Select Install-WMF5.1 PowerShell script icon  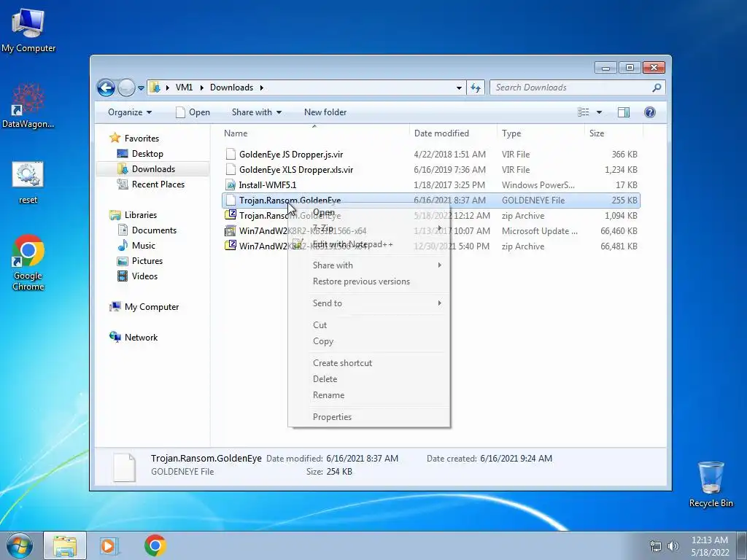231,184
